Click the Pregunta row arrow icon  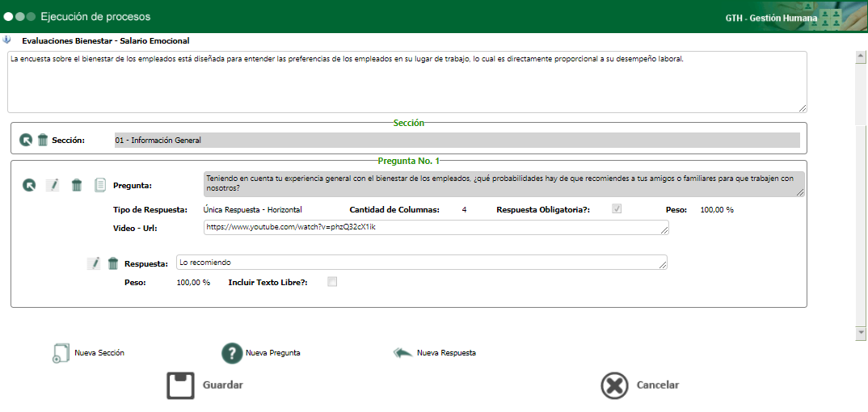tap(29, 185)
